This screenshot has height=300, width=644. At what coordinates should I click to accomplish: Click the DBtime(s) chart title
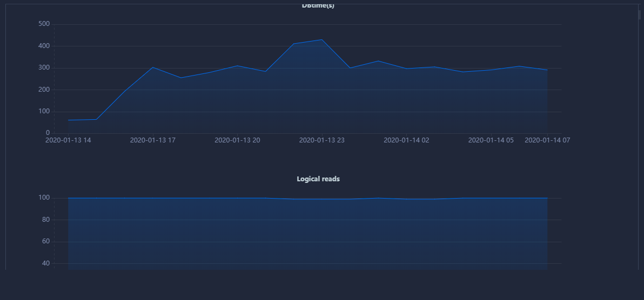pos(318,6)
